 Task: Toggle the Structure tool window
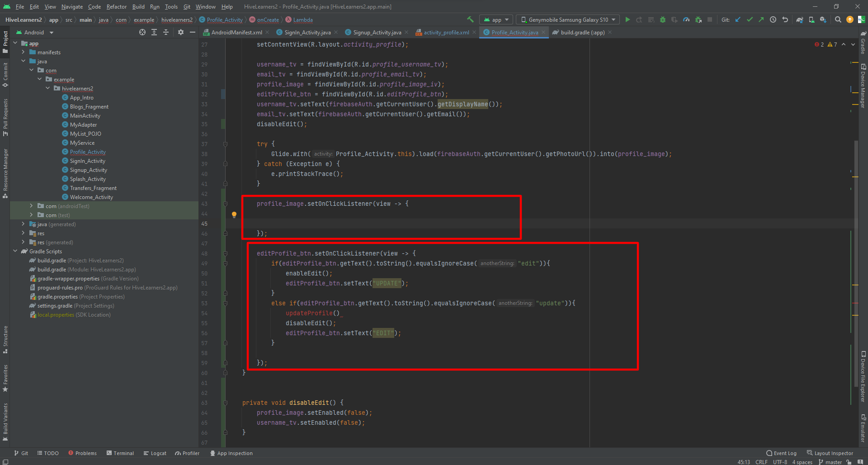point(5,340)
